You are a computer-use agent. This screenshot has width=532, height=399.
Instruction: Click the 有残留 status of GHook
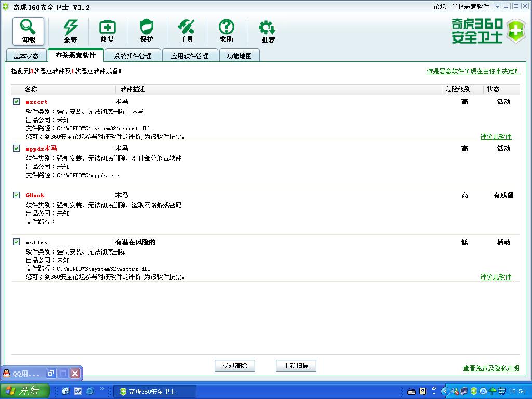[x=503, y=195]
